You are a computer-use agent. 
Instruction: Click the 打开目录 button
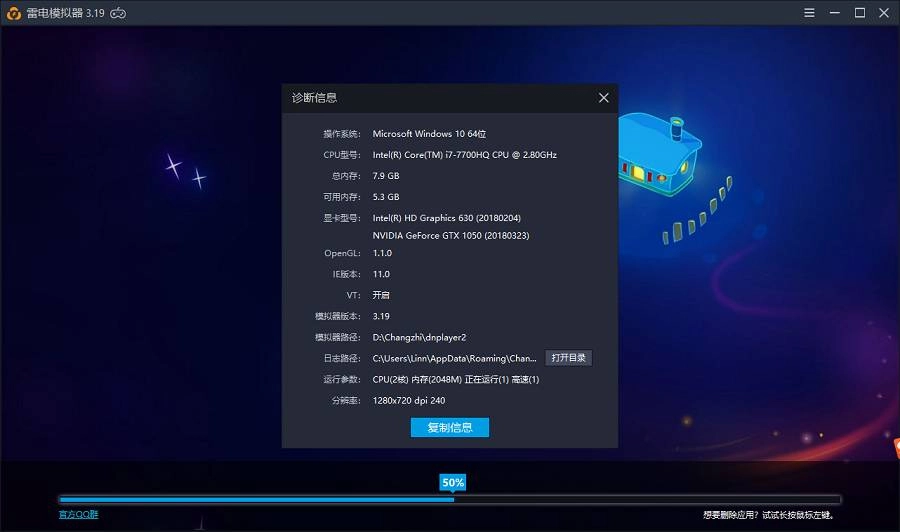[568, 358]
